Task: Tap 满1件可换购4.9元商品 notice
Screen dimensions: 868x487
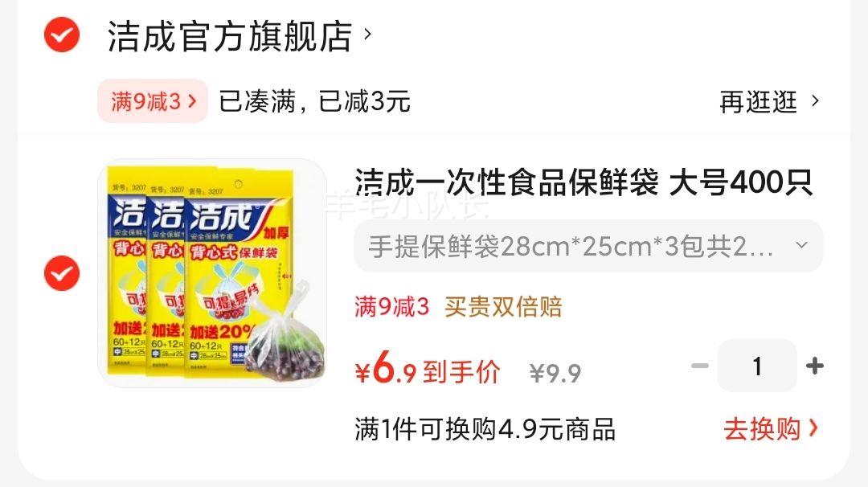Action: (485, 429)
